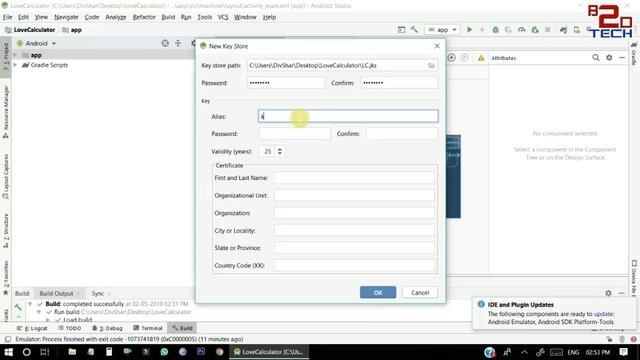This screenshot has height=360, width=640.
Task: Click the Windows Start button
Action: pyautogui.click(x=8, y=352)
